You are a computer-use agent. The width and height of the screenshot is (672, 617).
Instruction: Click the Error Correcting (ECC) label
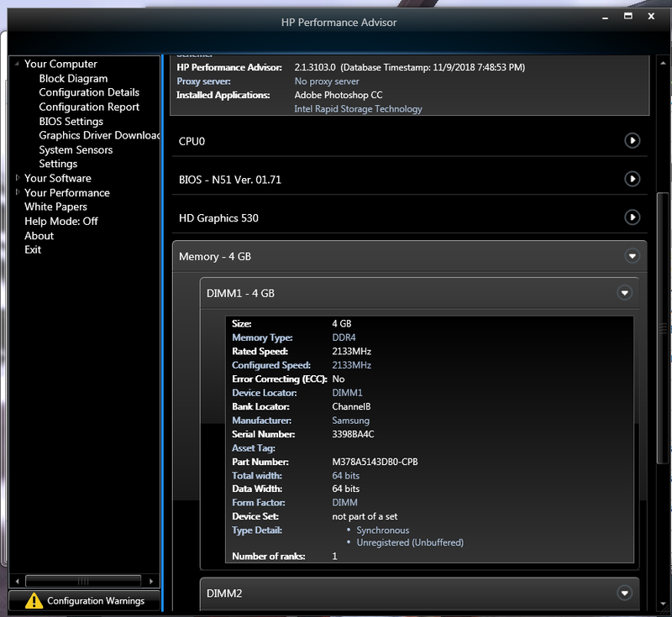pyautogui.click(x=280, y=379)
